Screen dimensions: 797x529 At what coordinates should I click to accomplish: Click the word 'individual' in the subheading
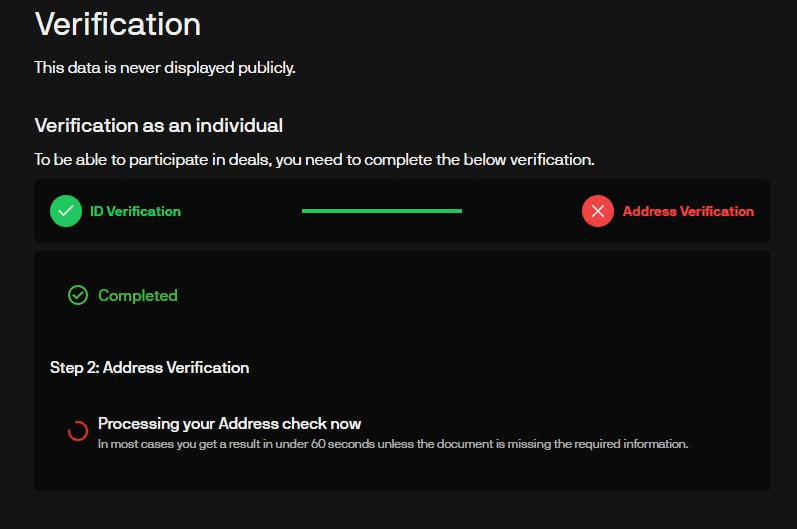[x=239, y=126]
